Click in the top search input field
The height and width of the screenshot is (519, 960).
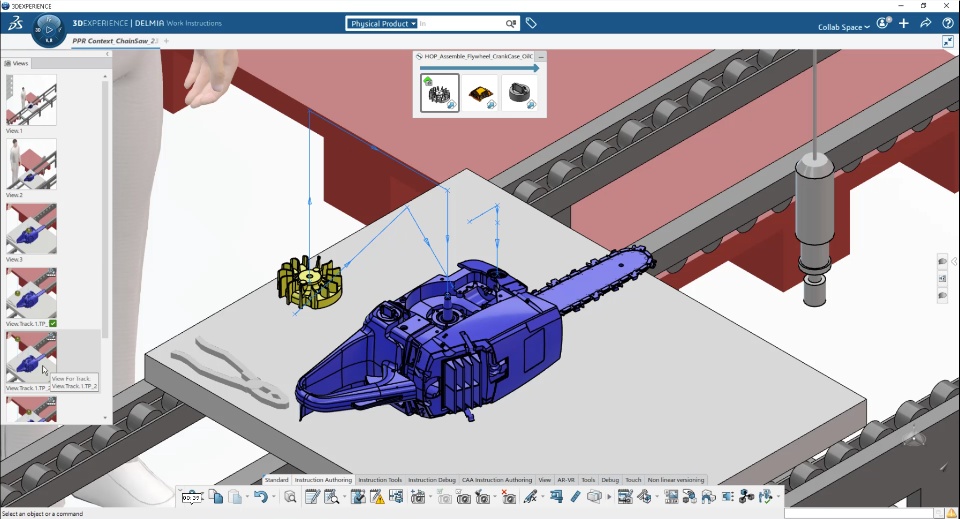pyautogui.click(x=461, y=23)
